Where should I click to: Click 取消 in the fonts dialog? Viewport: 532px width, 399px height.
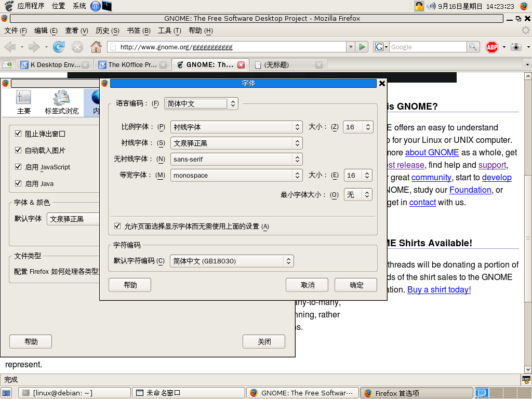point(307,285)
